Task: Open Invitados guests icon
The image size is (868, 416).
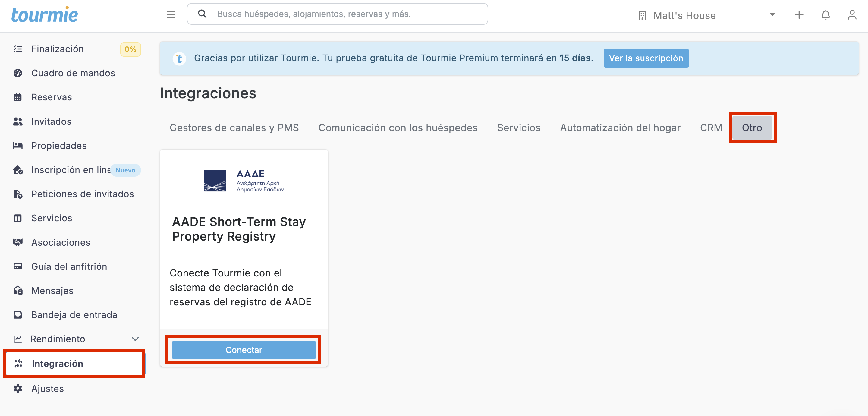Action: [17, 122]
